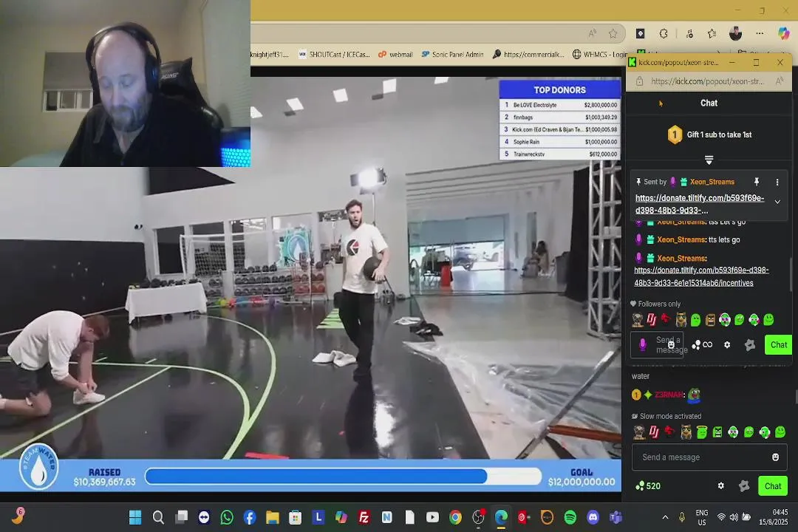Open the popout chat identity badge icon
798x532 pixels.
(749, 344)
